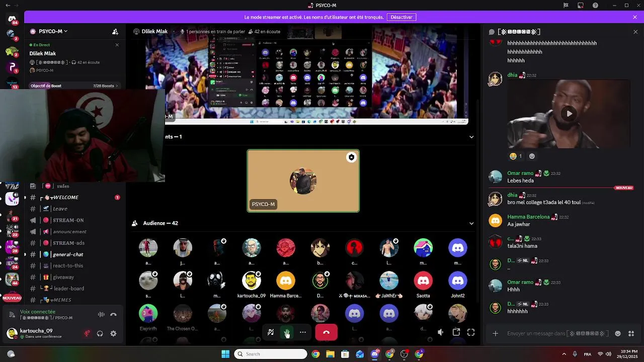Jump to unread with NOUVEAU pill
644x362 pixels.
[12, 298]
